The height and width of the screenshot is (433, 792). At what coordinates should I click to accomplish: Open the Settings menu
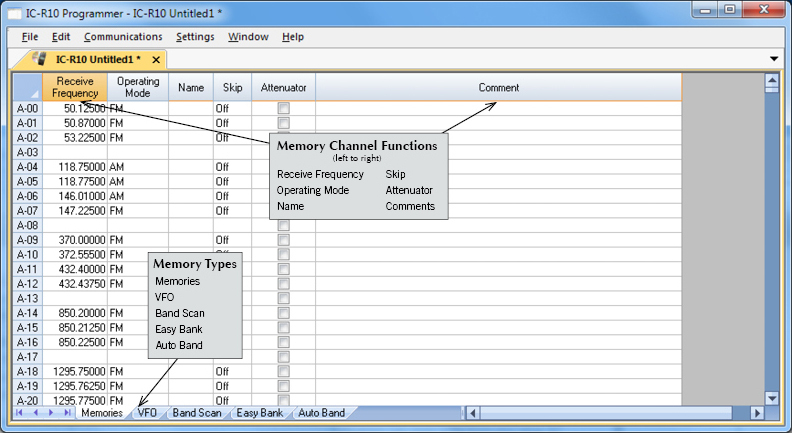[195, 37]
